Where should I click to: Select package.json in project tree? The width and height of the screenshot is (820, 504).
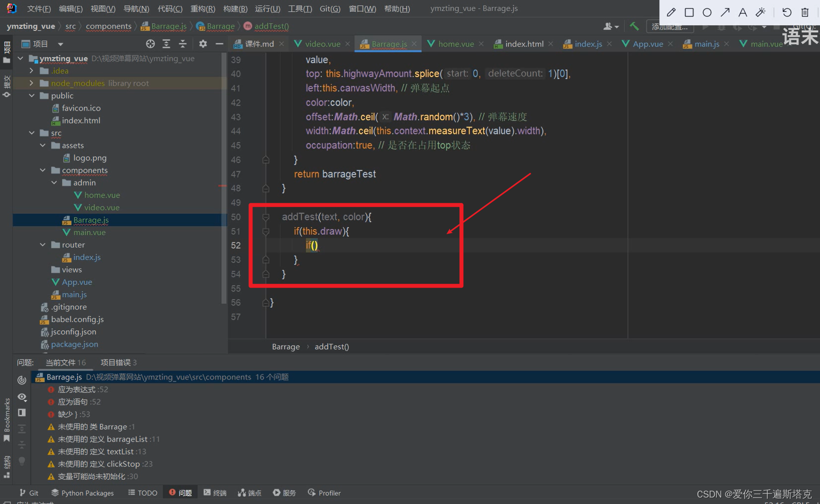[74, 344]
